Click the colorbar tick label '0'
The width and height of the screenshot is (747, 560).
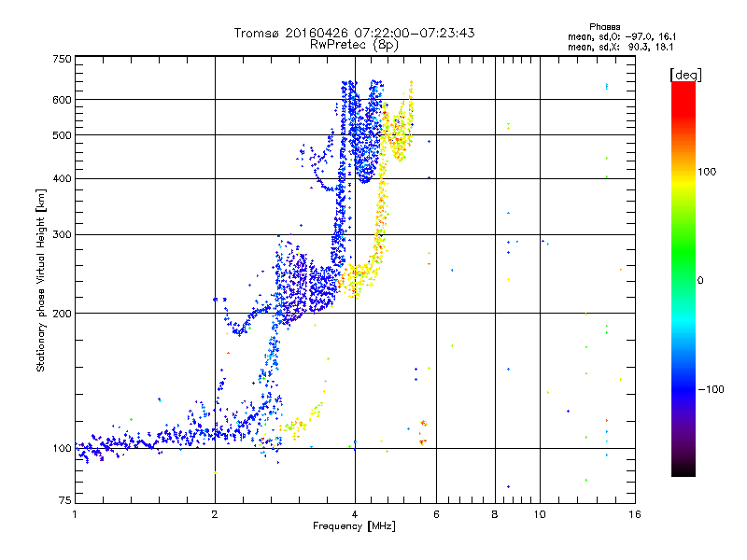(700, 281)
